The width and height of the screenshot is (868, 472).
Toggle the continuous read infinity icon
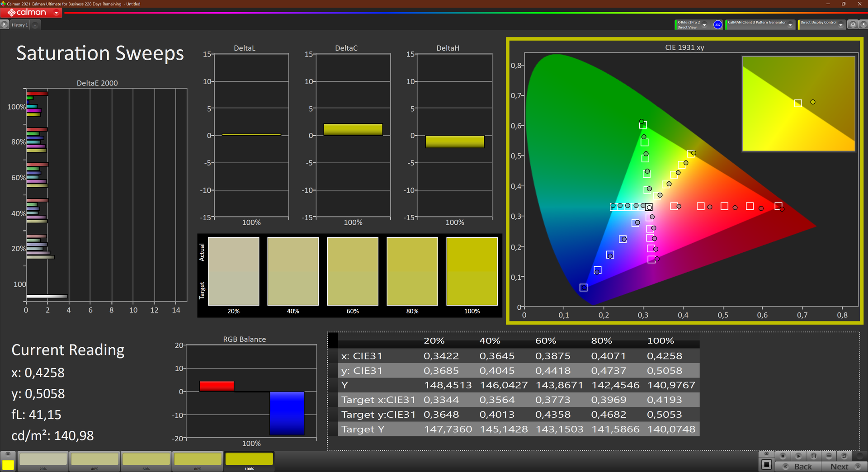pyautogui.click(x=829, y=456)
